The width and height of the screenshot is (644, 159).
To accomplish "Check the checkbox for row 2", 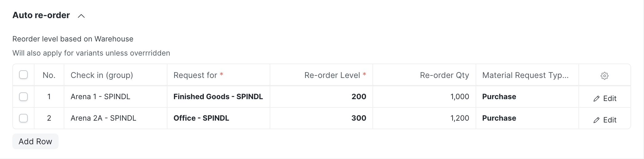I will tap(23, 118).
